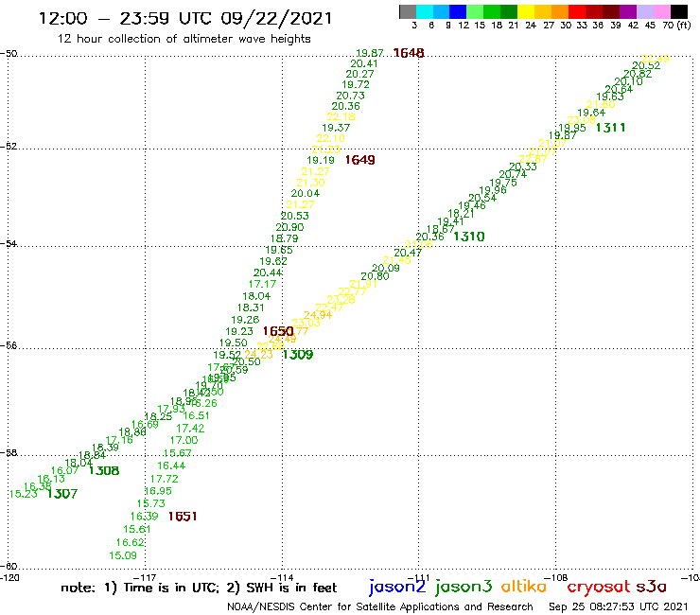Click the wave height value 22.10
The height and width of the screenshot is (615, 700).
click(x=331, y=138)
